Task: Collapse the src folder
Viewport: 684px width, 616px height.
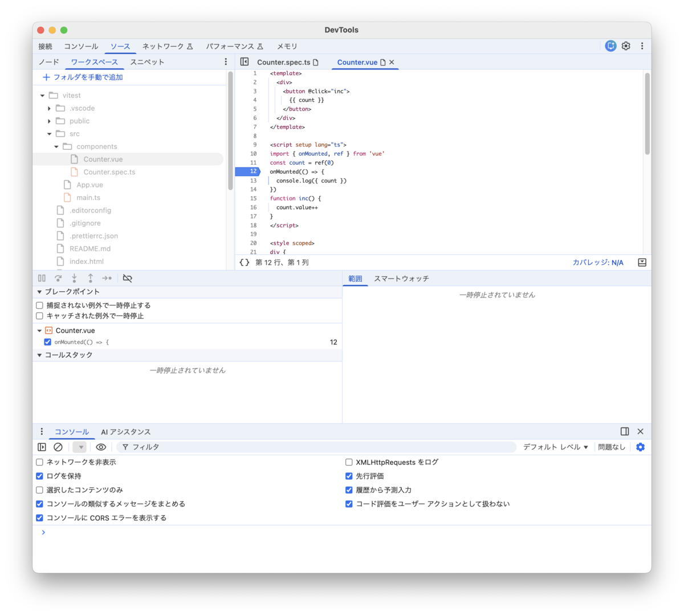Action: tap(49, 134)
